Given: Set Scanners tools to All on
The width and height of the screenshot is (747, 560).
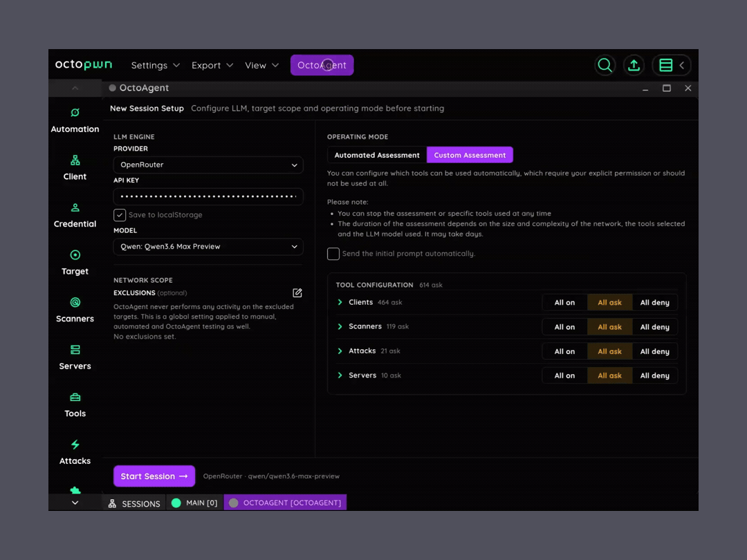Looking at the screenshot, I should click(x=564, y=327).
